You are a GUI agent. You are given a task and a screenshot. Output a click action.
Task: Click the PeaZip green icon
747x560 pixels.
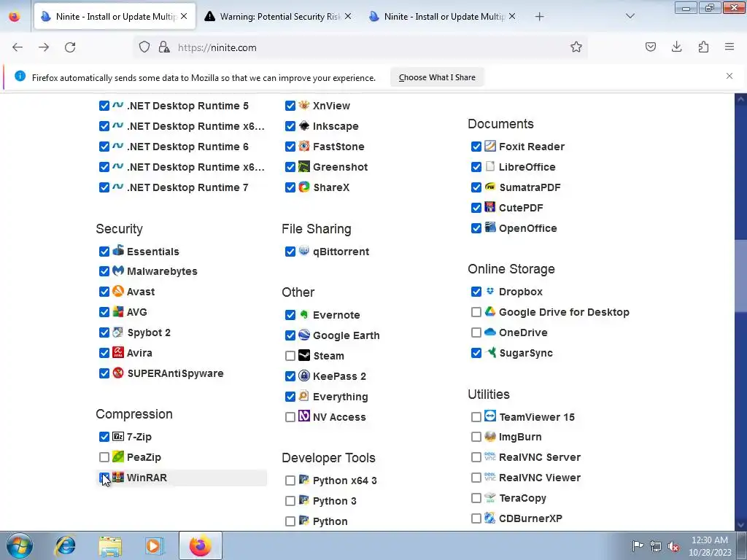(x=117, y=456)
